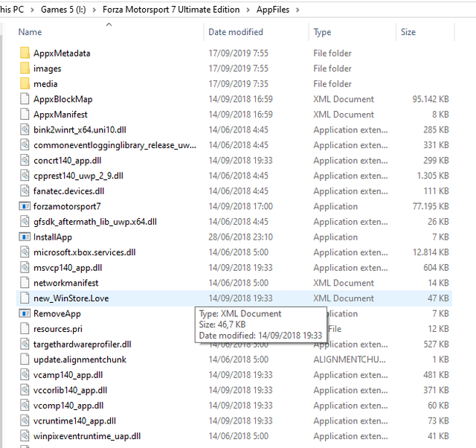476x448 pixels.
Task: Click the microsoft.xbox.services.dll file icon
Action: tap(25, 252)
